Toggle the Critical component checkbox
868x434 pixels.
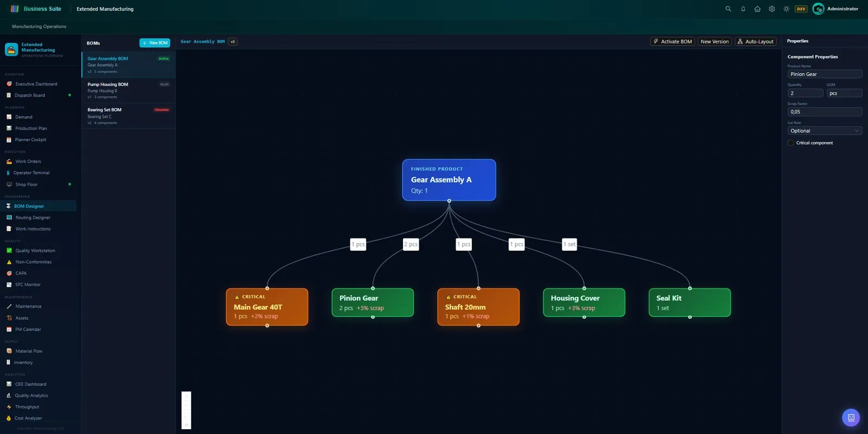(790, 143)
